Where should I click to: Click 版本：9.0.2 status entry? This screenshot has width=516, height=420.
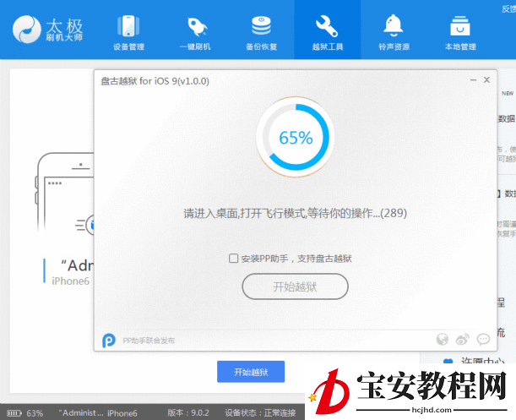(x=188, y=412)
